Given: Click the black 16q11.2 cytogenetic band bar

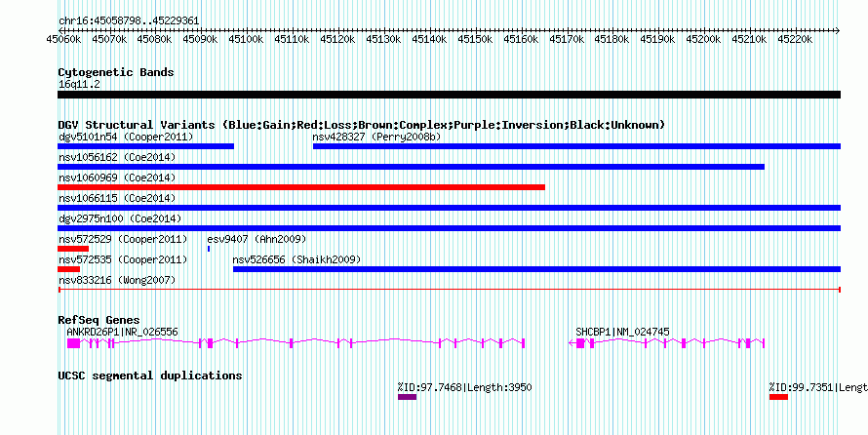Looking at the screenshot, I should click(449, 95).
